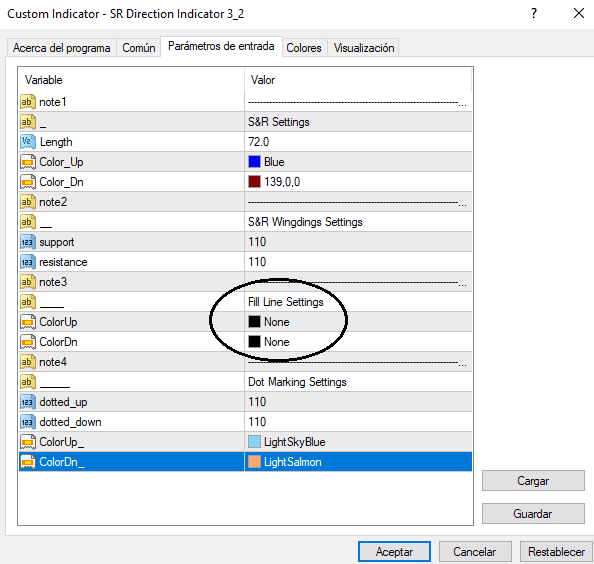Image resolution: width=594 pixels, height=564 pixels.
Task: Click the black swatch in ColorDn row
Action: [x=255, y=342]
